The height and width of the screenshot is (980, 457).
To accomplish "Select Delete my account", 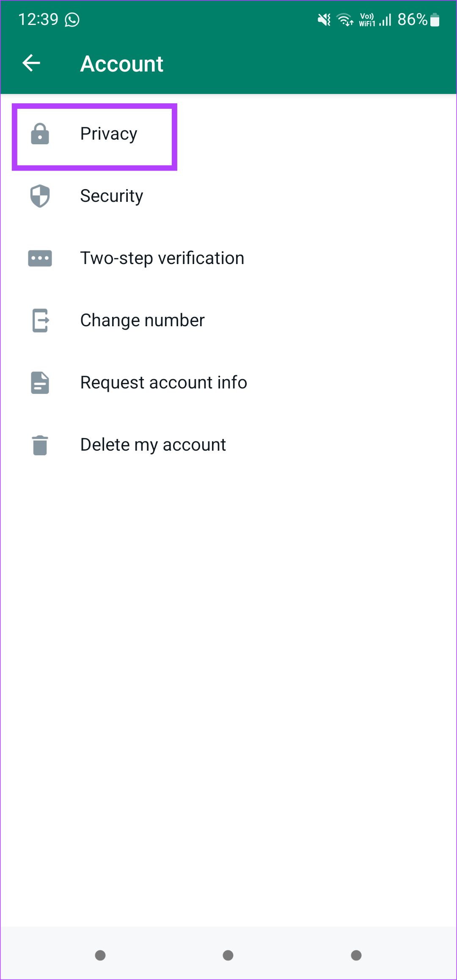I will click(153, 445).
